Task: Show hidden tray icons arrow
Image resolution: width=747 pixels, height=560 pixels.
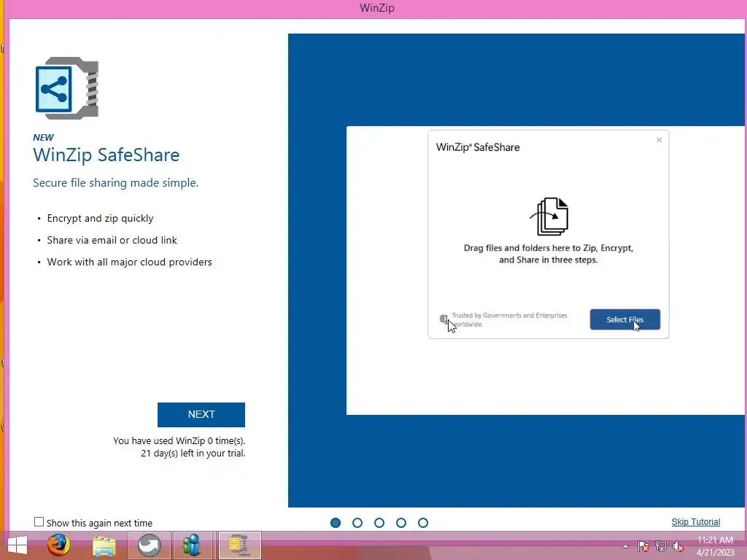Action: pos(625,546)
